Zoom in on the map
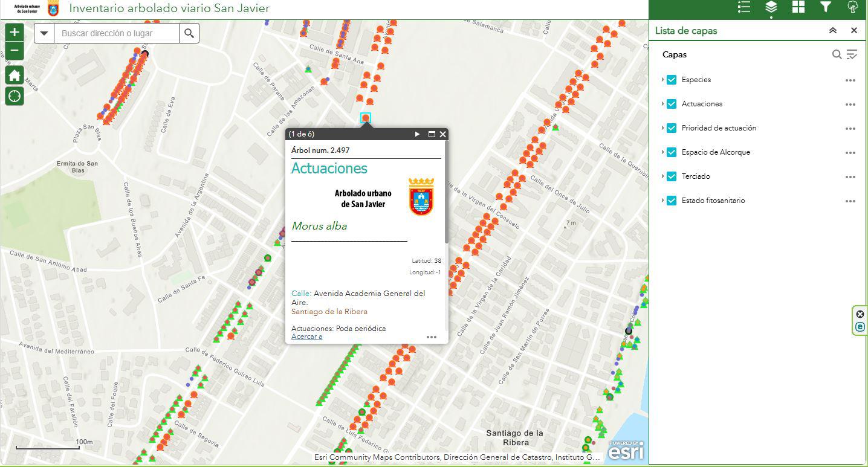This screenshot has height=467, width=868. pyautogui.click(x=15, y=33)
